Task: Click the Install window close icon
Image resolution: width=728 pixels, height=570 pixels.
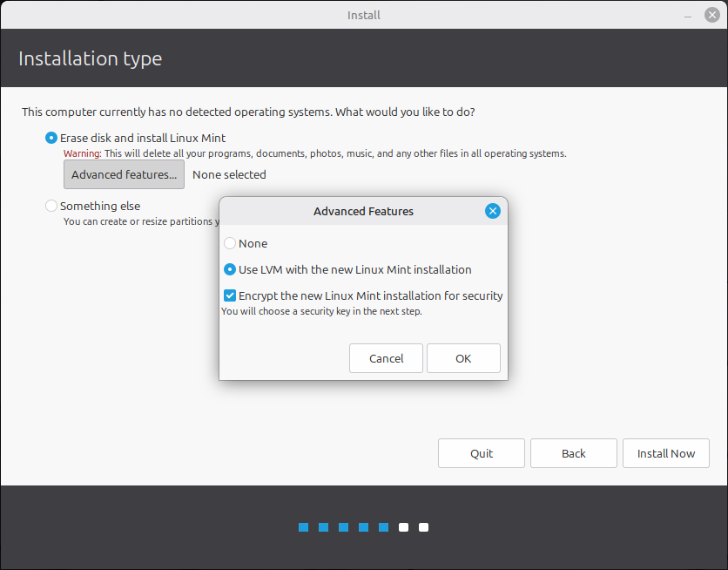Action: 711,14
